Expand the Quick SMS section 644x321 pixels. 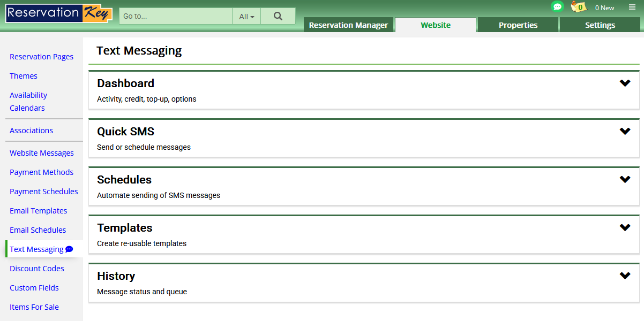point(625,131)
